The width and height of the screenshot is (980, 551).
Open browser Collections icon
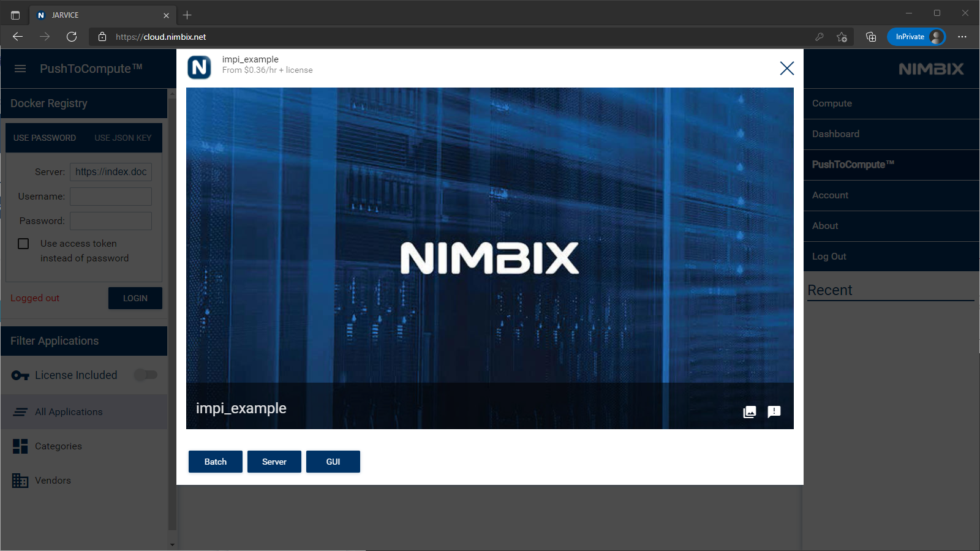coord(871,37)
